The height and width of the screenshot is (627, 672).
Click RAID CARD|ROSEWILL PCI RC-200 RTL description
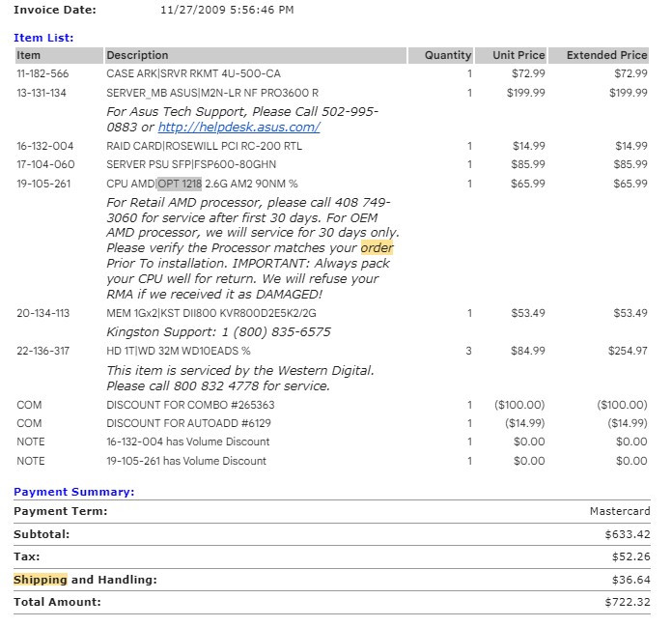coord(204,146)
